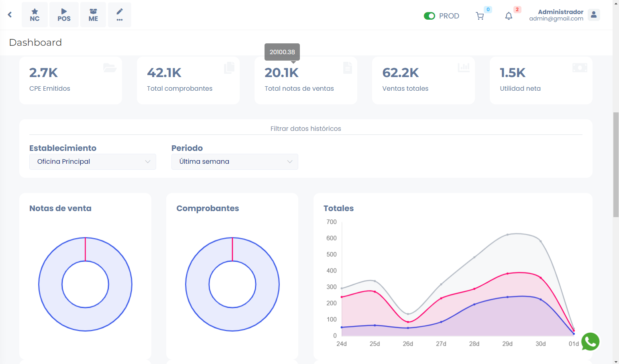The width and height of the screenshot is (619, 364).
Task: Open the POS shortcut
Action: [x=64, y=15]
